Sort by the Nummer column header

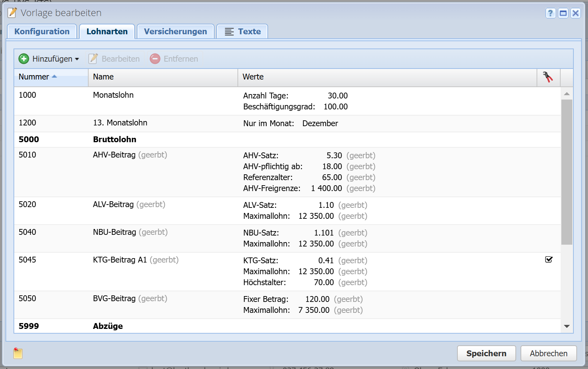point(34,77)
